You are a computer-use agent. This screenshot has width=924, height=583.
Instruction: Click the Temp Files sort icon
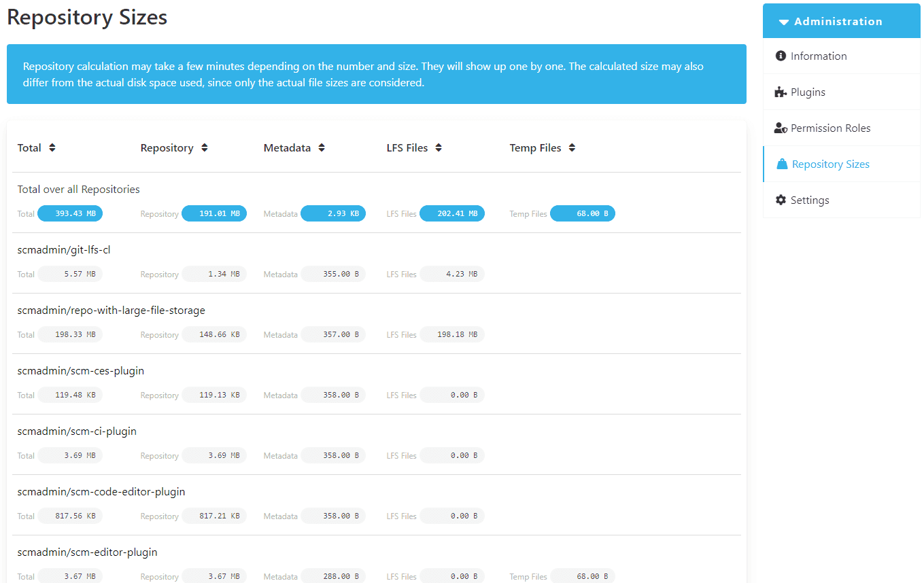pyautogui.click(x=571, y=147)
